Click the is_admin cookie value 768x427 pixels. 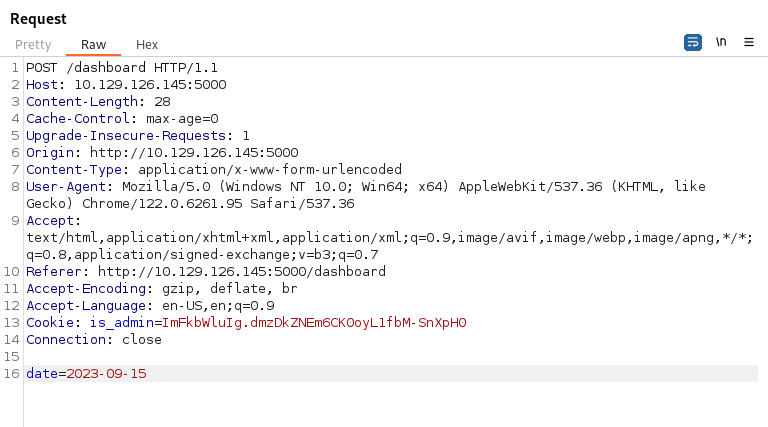pos(314,323)
